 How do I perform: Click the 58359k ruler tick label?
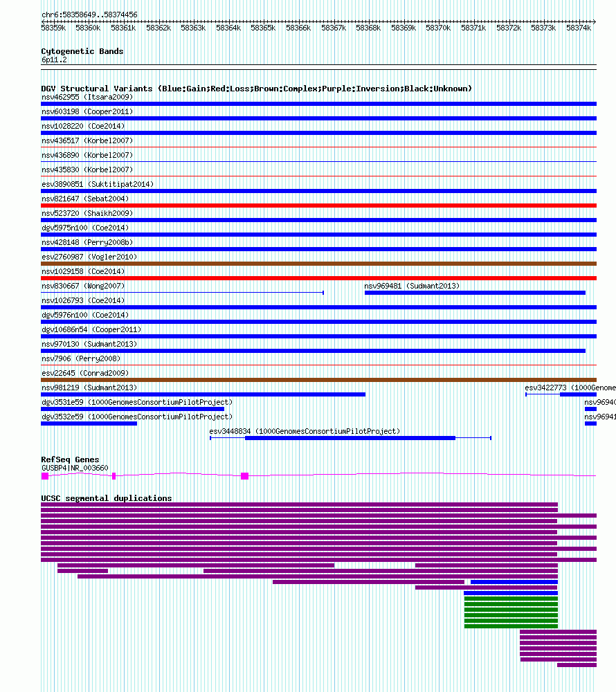point(53,28)
